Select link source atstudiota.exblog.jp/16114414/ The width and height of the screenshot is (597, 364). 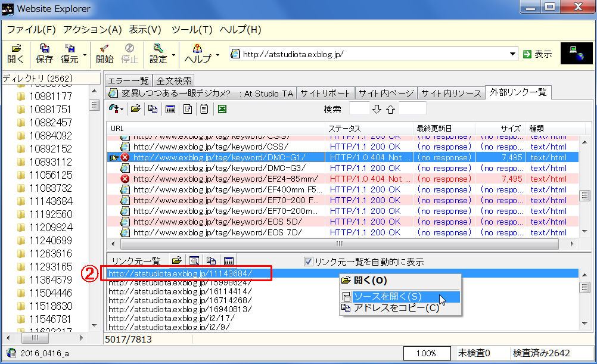click(x=180, y=291)
